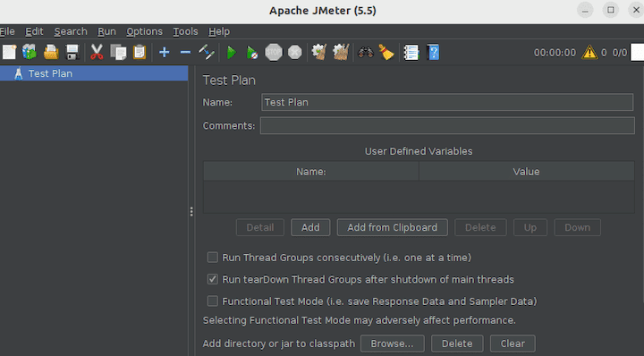
Task: Click the 00:00:00 elapsed time display
Action: point(555,53)
